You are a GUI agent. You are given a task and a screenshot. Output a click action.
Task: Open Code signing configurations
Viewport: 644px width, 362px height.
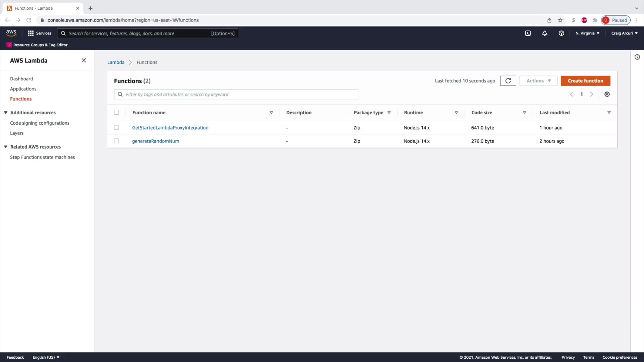pos(40,123)
